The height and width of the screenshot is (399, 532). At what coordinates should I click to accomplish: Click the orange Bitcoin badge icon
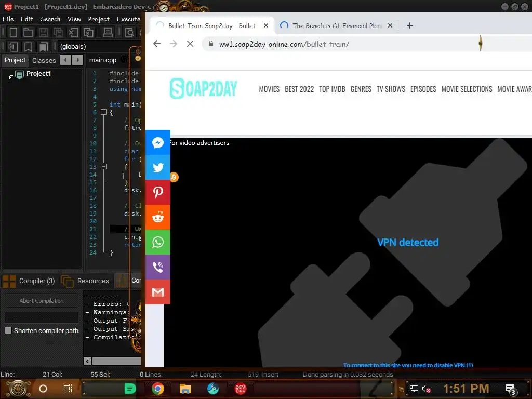point(174,177)
